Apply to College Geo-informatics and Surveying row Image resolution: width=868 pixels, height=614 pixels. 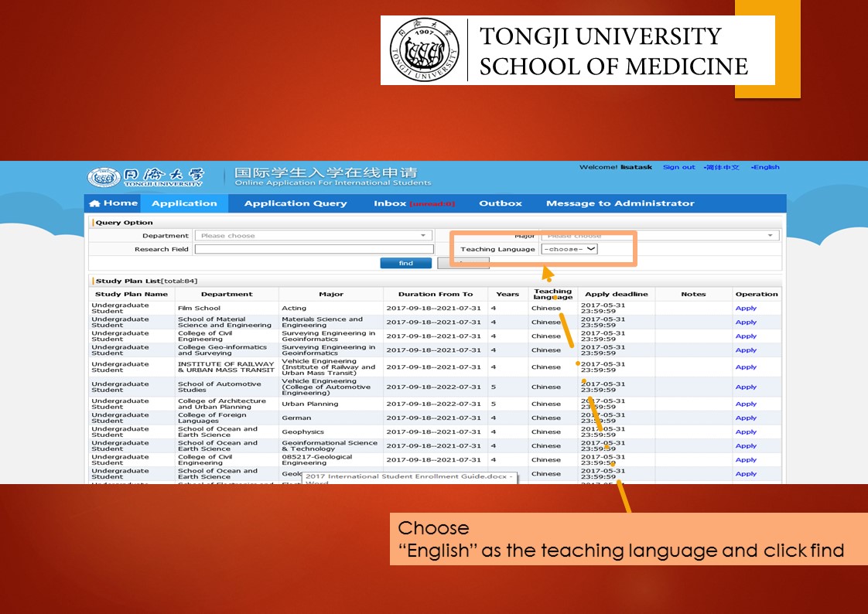(x=746, y=350)
